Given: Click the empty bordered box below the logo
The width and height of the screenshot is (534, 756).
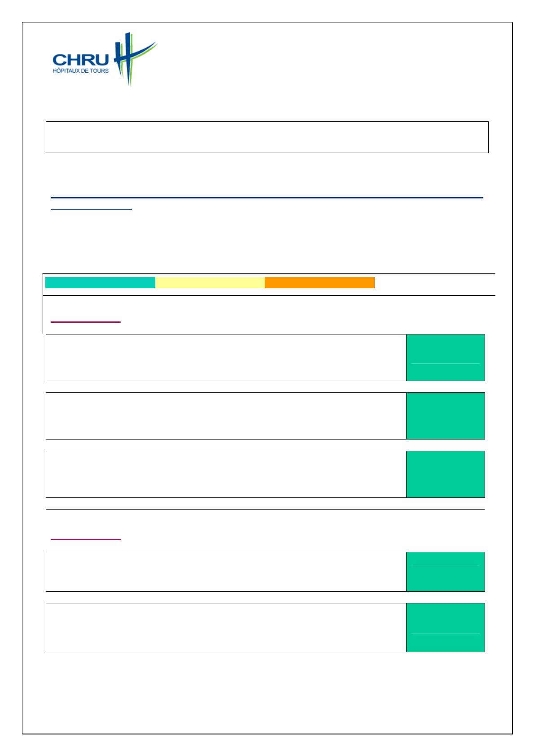Looking at the screenshot, I should coord(267,137).
